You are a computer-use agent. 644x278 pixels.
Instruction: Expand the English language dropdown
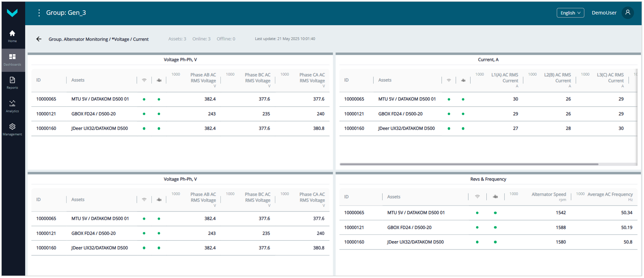pyautogui.click(x=570, y=13)
